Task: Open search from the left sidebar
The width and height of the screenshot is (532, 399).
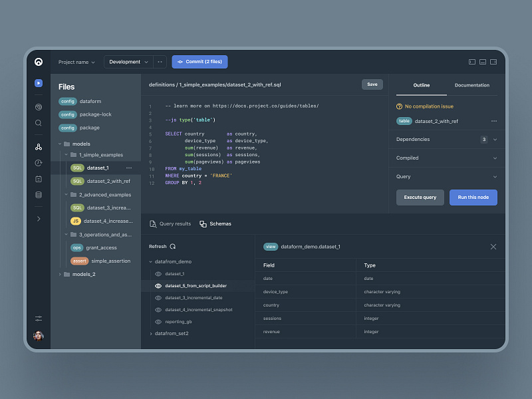Action: coord(38,124)
